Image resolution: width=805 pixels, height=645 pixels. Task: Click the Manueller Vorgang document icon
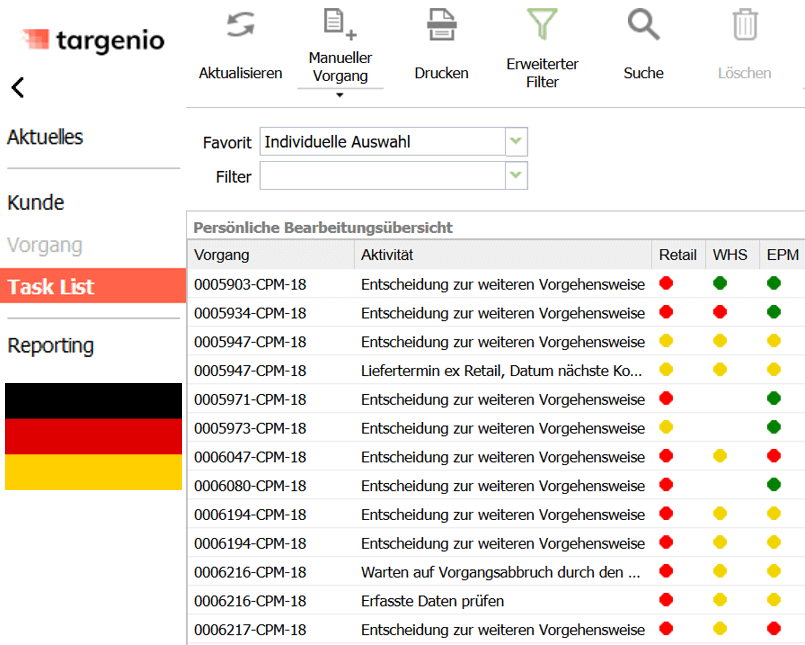(x=340, y=24)
